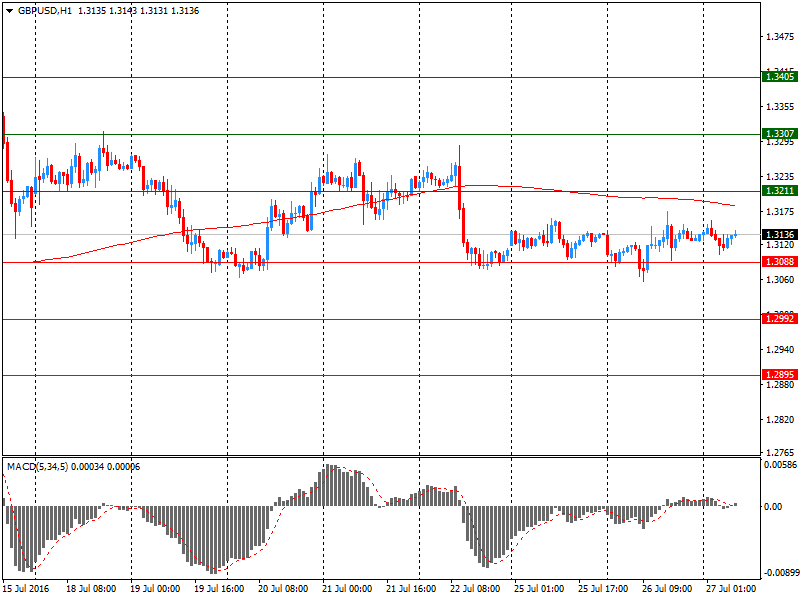The width and height of the screenshot is (800, 600).
Task: Select the 1.3088 red support level label
Action: click(779, 262)
